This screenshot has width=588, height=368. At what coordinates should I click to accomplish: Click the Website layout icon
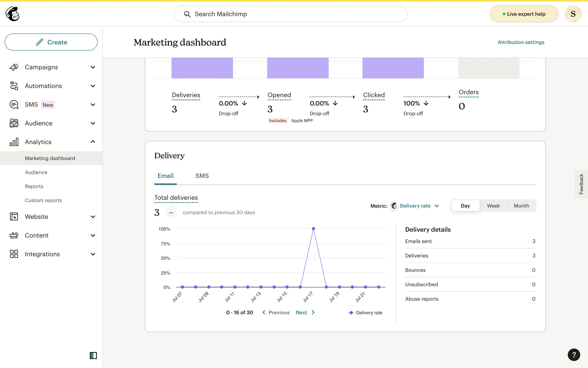14,217
